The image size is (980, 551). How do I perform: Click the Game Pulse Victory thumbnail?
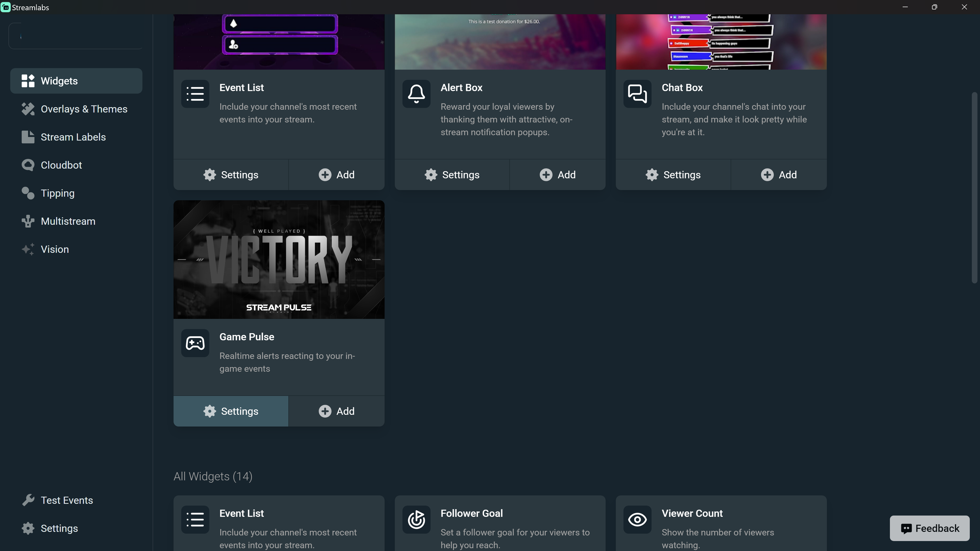279,260
